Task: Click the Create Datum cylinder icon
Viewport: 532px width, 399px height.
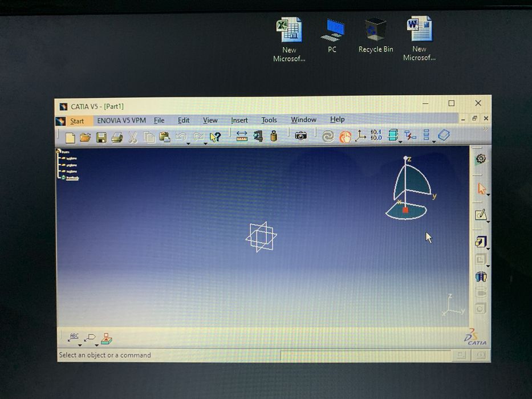Action: (x=393, y=135)
